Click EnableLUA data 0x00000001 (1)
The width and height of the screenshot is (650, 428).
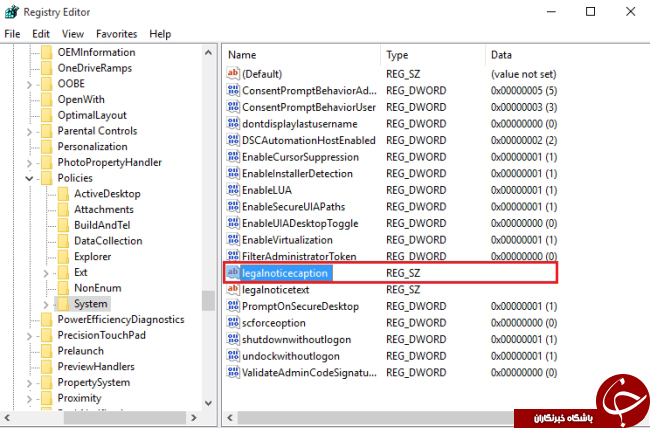(x=524, y=190)
